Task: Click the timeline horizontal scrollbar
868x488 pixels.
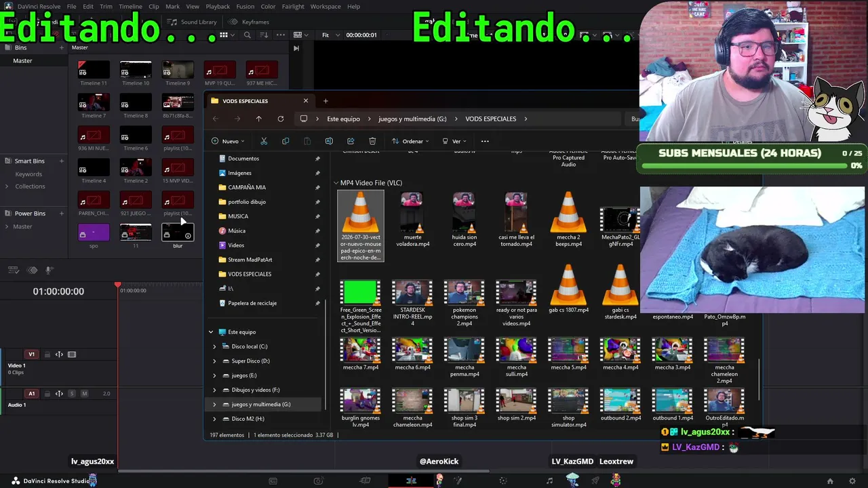Action: coord(304,471)
